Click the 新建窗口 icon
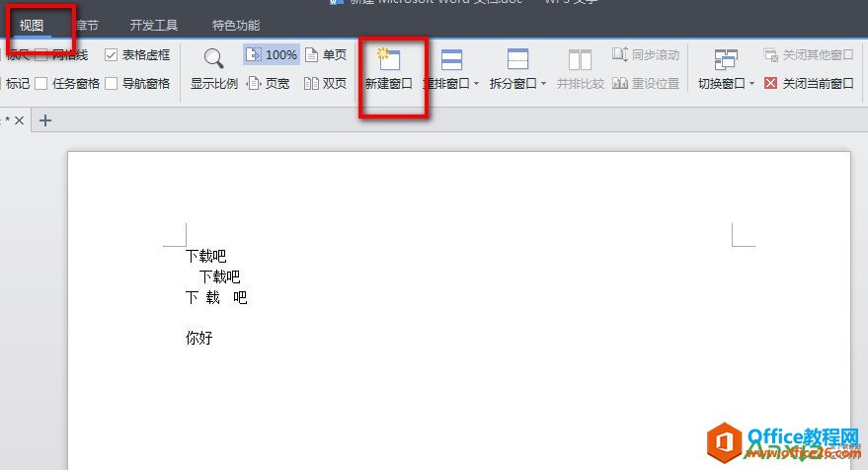The image size is (868, 470). (389, 58)
